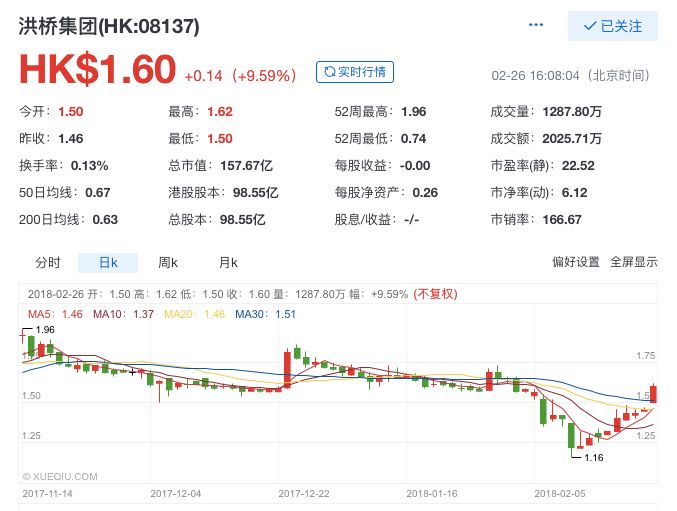This screenshot has height=511, width=677.
Task: Select the 日k chart tab
Action: tap(108, 262)
